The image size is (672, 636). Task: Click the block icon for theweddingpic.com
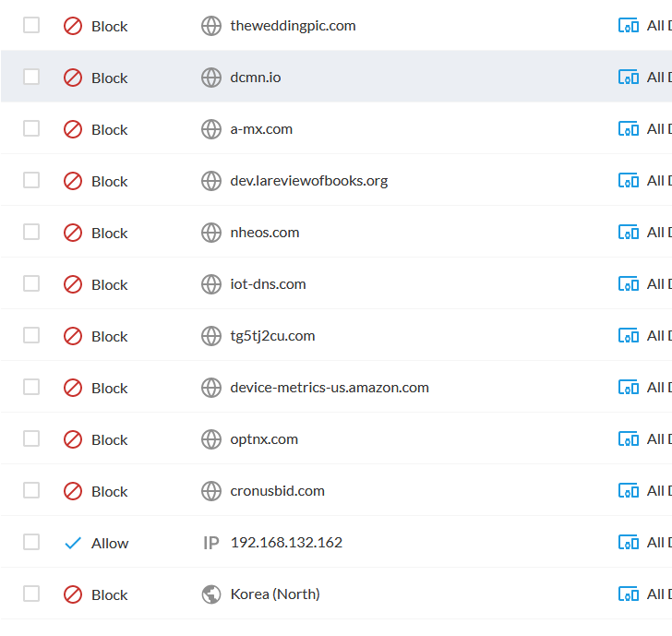click(73, 26)
